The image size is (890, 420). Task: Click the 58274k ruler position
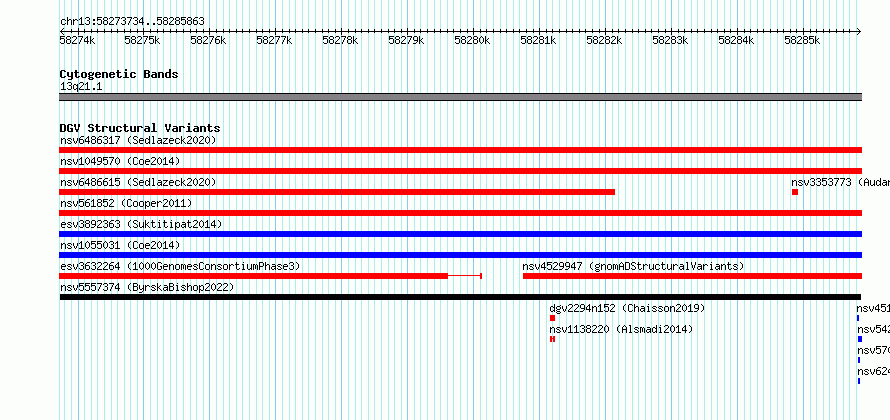[x=77, y=40]
